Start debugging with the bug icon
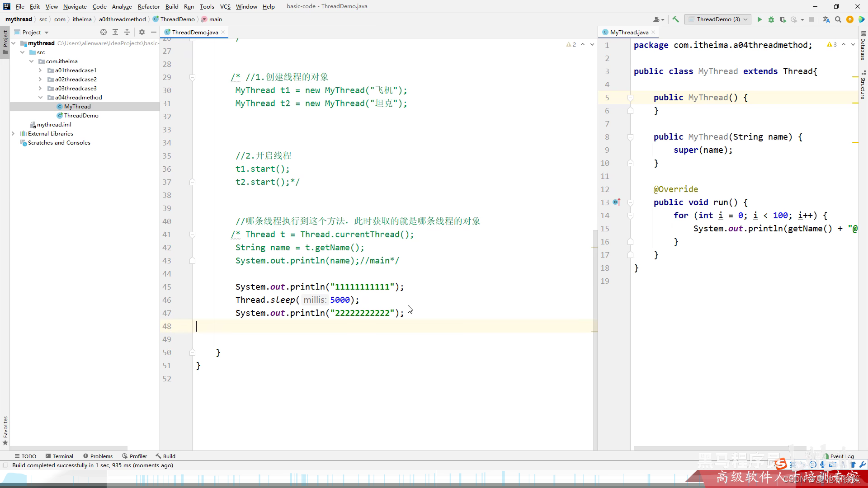 771,19
